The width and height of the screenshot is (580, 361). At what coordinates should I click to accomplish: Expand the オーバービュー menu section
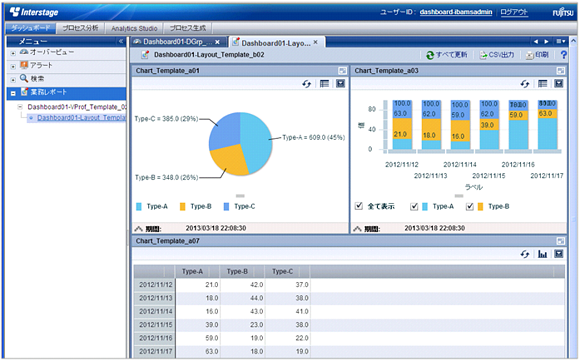click(x=13, y=53)
